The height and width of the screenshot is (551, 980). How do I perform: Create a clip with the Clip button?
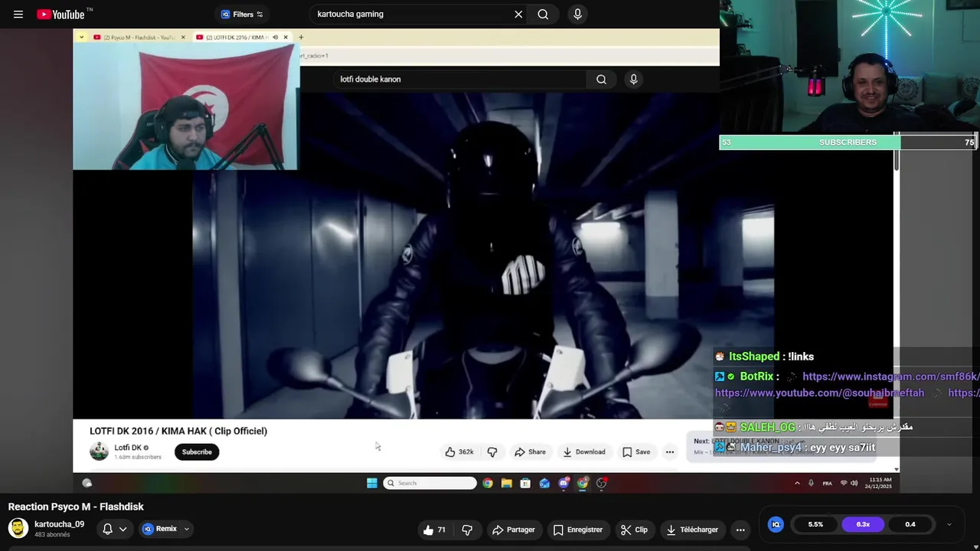pos(634,530)
